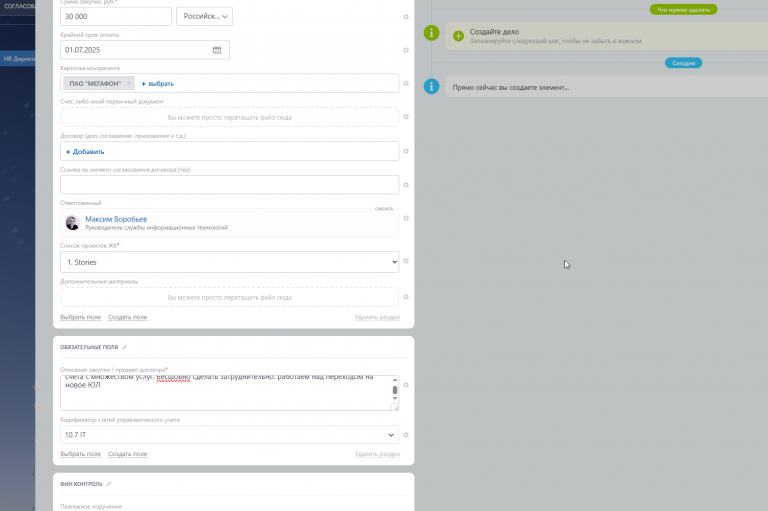The height and width of the screenshot is (511, 768).
Task: Click the Что нужно сделать green badge
Action: (683, 10)
